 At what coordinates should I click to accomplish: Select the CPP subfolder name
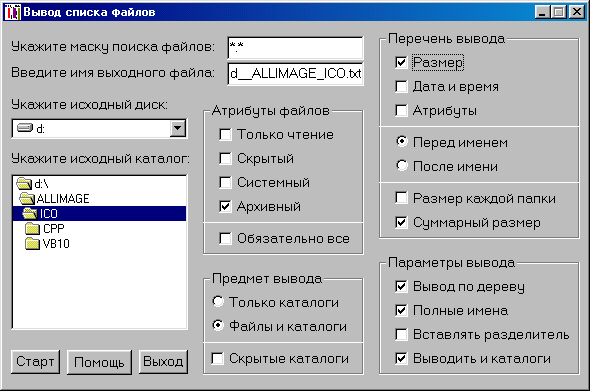pyautogui.click(x=54, y=228)
